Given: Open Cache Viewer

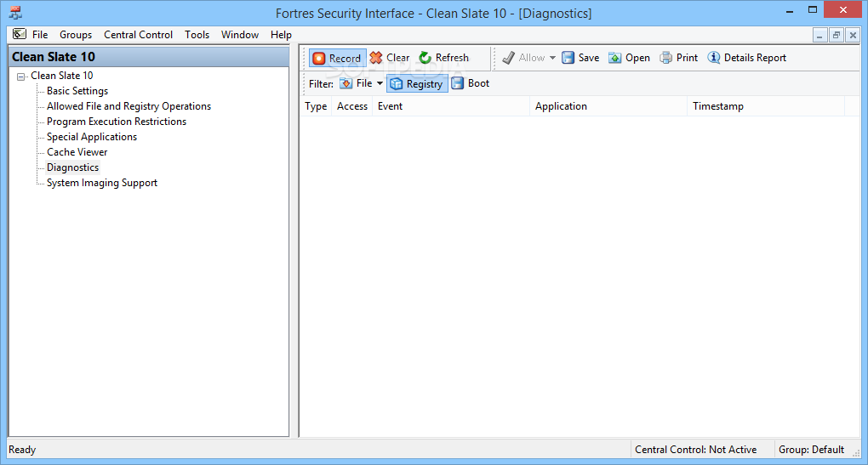Looking at the screenshot, I should [x=77, y=152].
